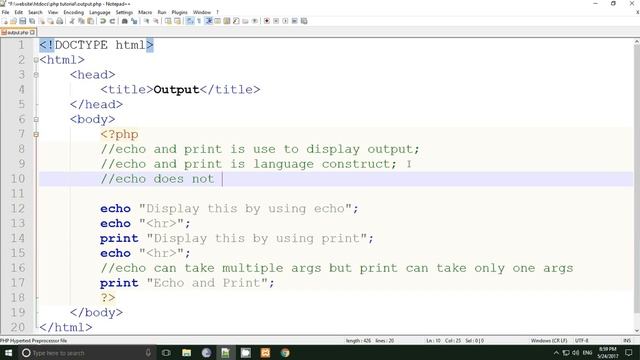
Task: Click the Open file toolbar icon
Action: [x=13, y=21]
